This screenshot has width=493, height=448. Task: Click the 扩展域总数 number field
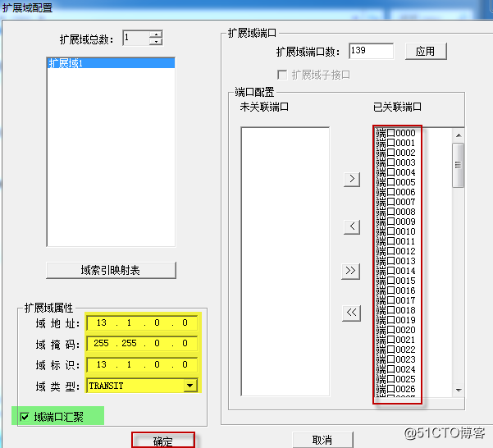136,38
